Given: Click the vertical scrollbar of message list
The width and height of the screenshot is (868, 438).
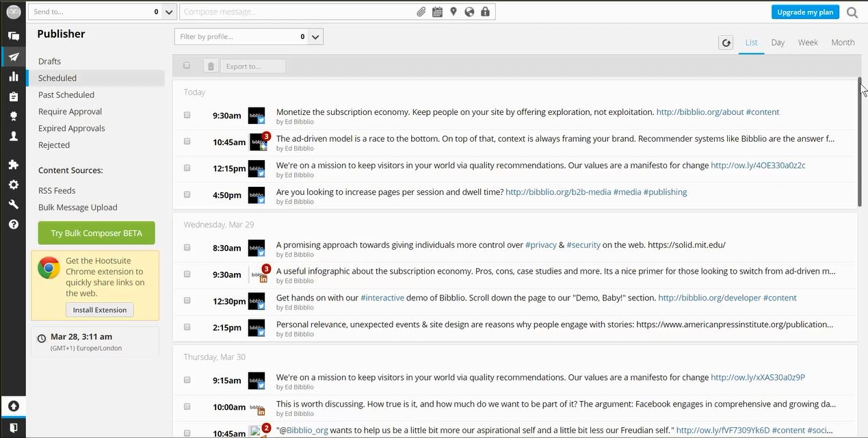Looking at the screenshot, I should tap(860, 142).
